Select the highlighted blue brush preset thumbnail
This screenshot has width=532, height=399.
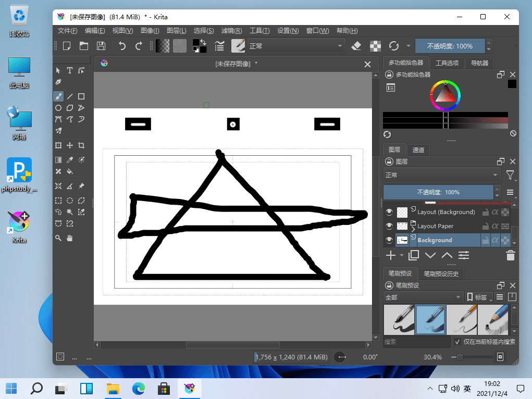[x=430, y=320]
